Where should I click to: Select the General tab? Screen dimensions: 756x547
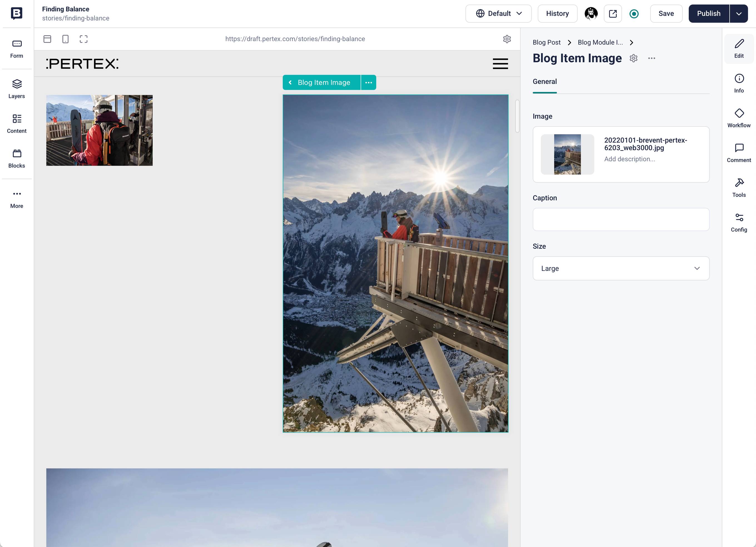[544, 82]
